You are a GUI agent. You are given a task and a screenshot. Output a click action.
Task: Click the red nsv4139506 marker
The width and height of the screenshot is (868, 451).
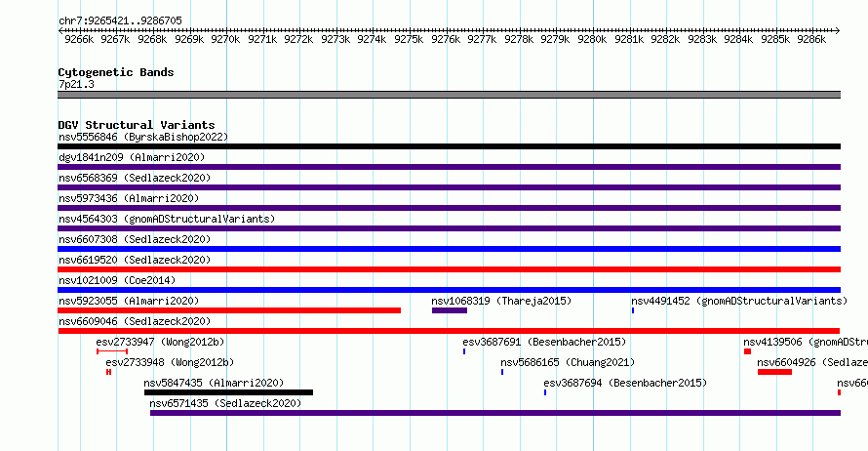(x=747, y=351)
